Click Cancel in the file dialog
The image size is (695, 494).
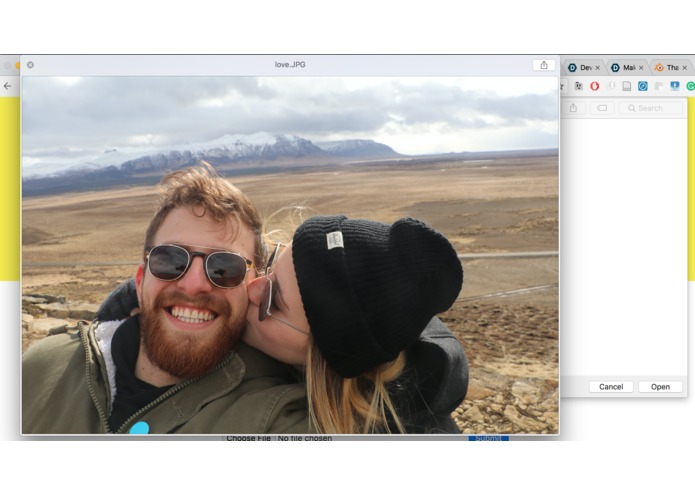611,387
